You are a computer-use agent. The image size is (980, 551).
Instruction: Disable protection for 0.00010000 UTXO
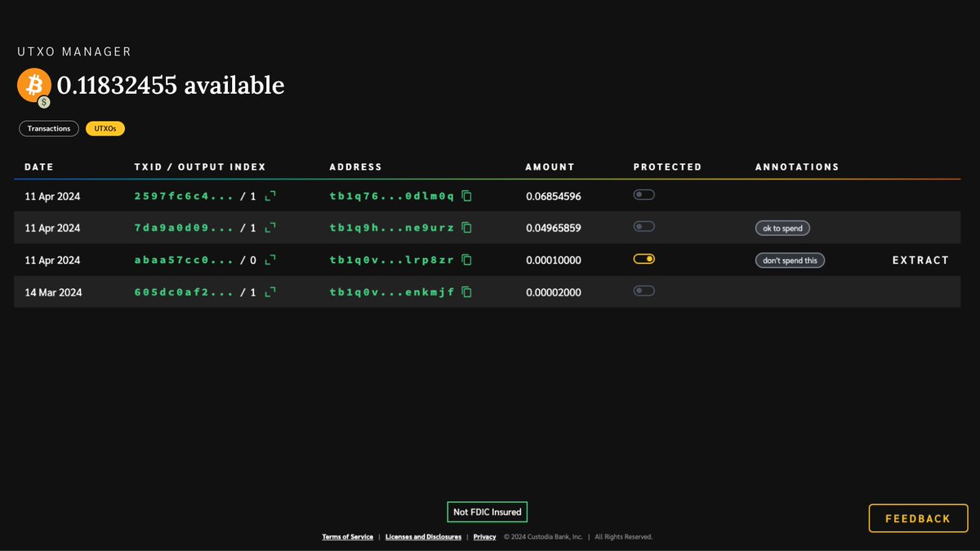pos(644,259)
